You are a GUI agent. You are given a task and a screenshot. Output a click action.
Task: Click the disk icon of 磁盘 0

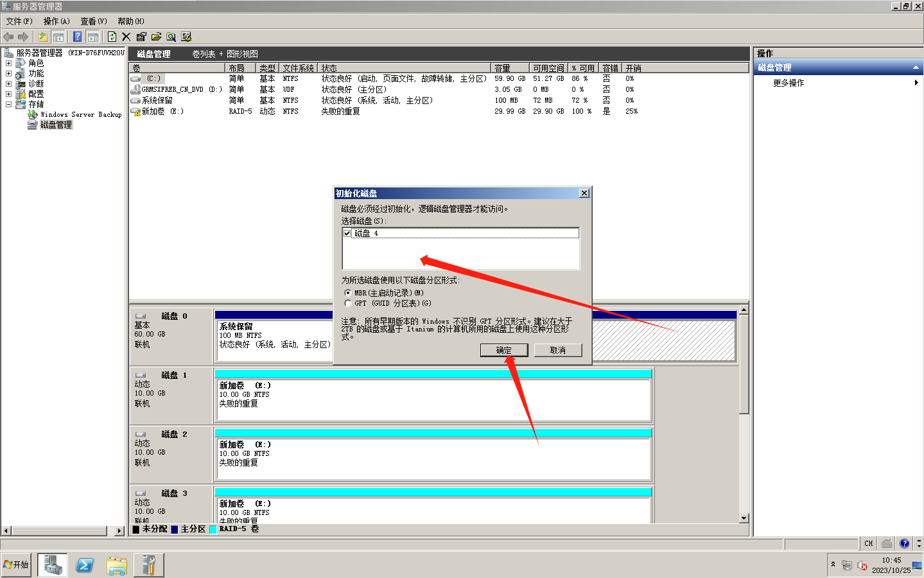point(141,316)
